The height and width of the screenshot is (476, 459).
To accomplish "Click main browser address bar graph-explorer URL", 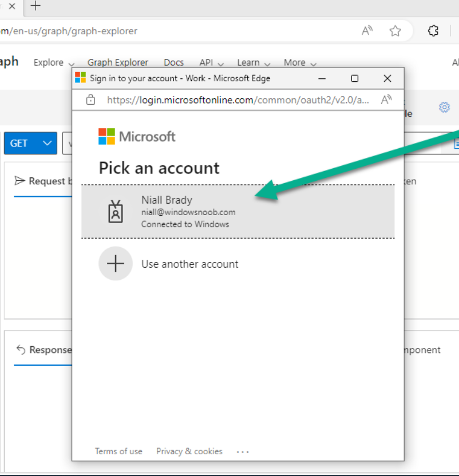I will (69, 31).
